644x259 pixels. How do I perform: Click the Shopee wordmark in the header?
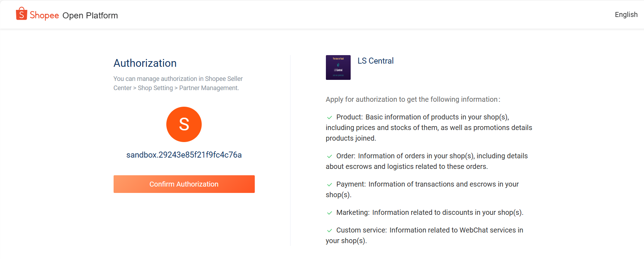tap(44, 15)
